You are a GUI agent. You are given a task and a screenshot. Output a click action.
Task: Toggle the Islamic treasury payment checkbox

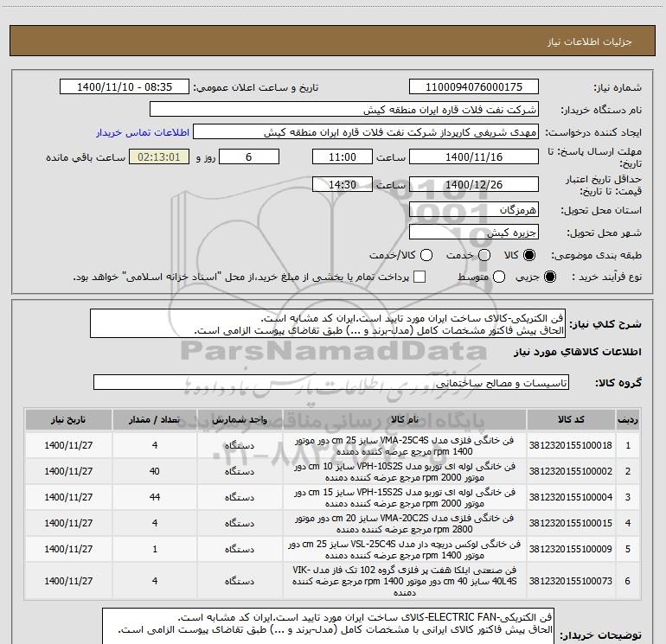coord(419,277)
